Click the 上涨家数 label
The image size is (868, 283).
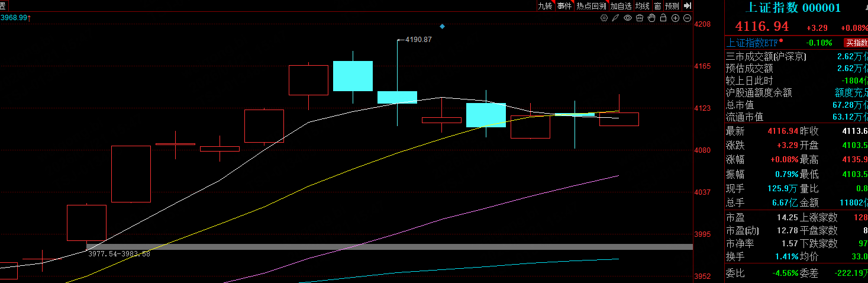point(819,217)
